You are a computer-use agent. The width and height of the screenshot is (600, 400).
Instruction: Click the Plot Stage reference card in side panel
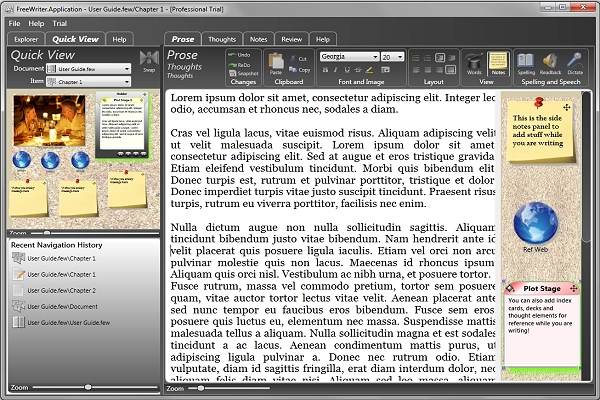click(x=541, y=327)
